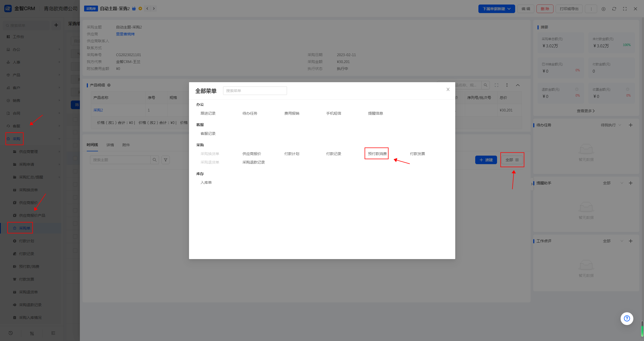This screenshot has height=341, width=644.
Task: Open 待办任务 in the menu dialog
Action: coord(250,113)
